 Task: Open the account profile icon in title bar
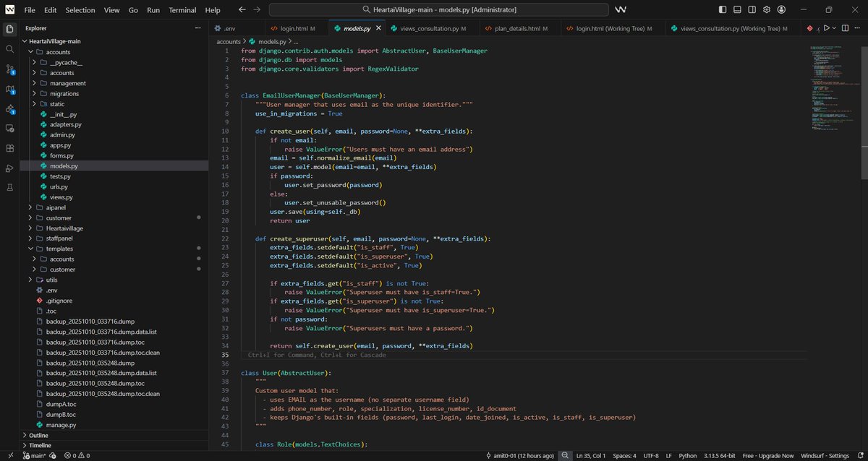(x=780, y=10)
